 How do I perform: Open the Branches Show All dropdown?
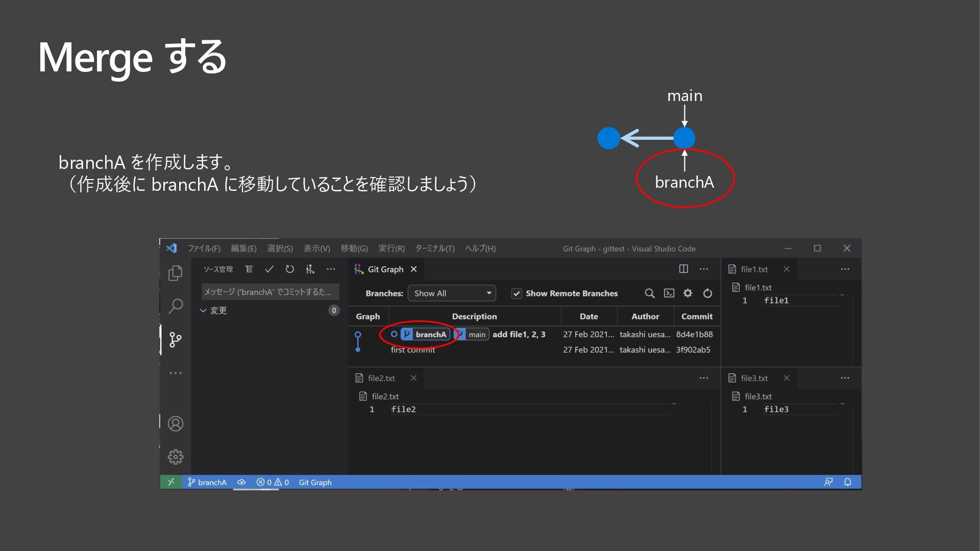click(x=451, y=293)
